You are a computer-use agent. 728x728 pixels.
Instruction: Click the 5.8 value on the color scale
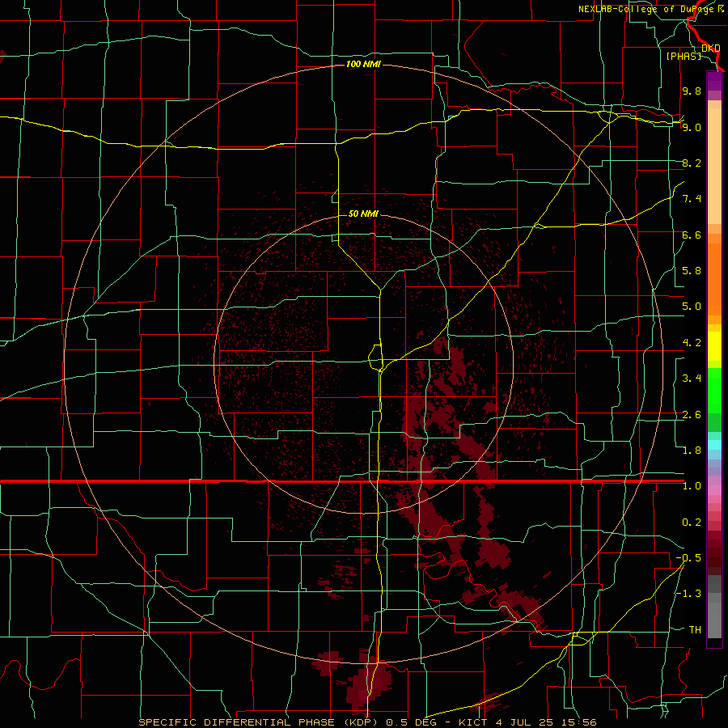click(x=692, y=271)
